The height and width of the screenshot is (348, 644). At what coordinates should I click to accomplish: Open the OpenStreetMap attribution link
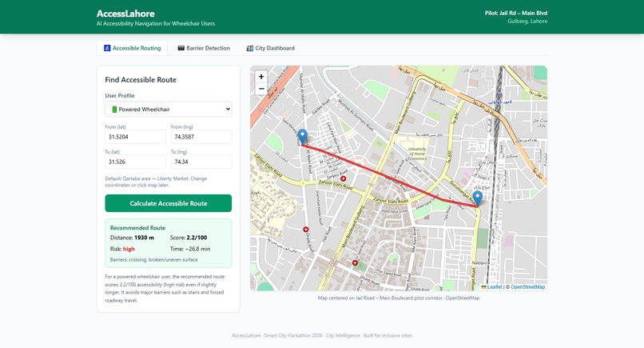(528, 287)
